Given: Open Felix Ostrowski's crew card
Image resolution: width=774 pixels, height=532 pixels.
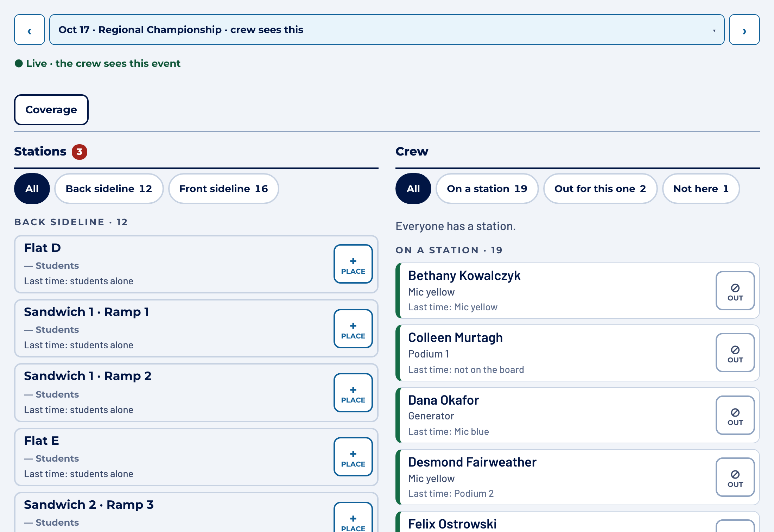Looking at the screenshot, I should pos(577,522).
